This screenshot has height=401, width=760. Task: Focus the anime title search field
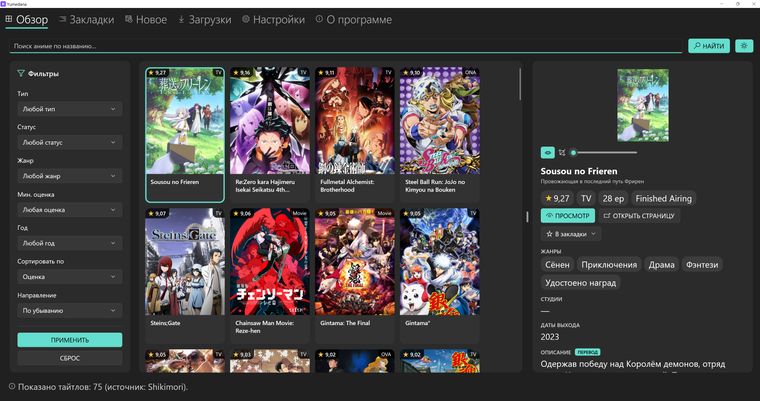click(346, 46)
